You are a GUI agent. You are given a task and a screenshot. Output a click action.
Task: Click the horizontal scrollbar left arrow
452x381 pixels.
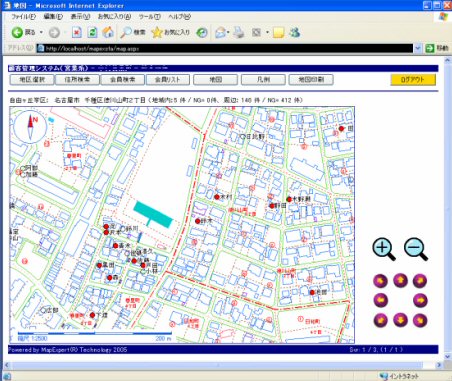(6, 365)
